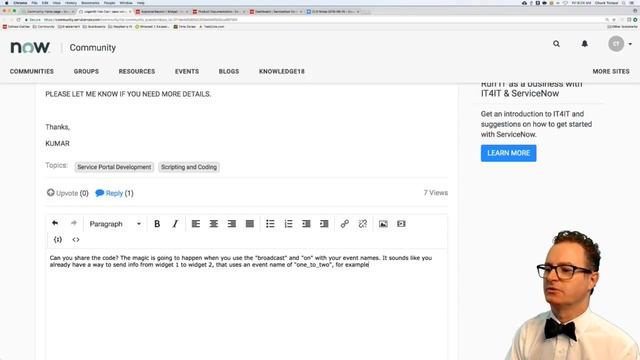
Task: Click the '7 Views' count text
Action: [436, 193]
